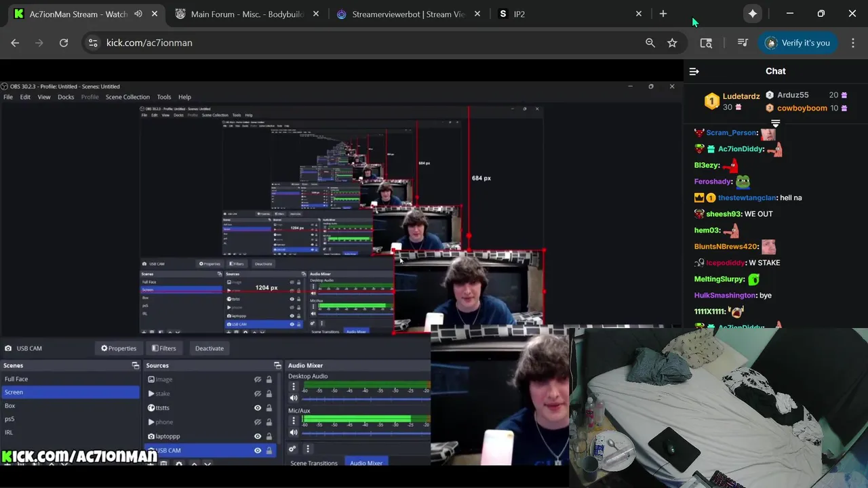Select the IRL scene

point(70,432)
